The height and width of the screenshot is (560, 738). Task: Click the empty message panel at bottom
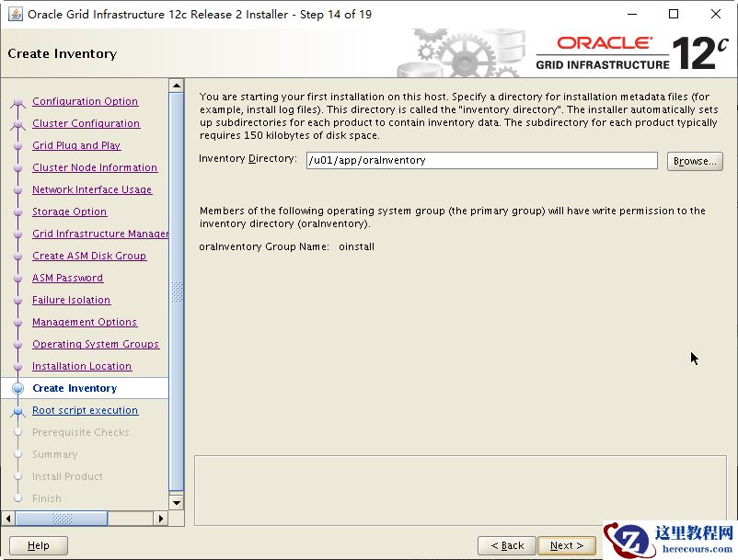click(x=460, y=490)
